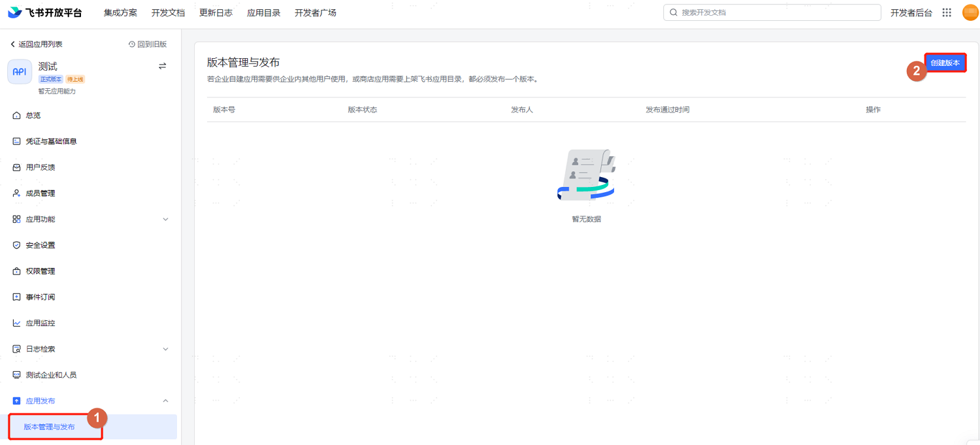Click the 正式版本 tag
Image resolution: width=980 pixels, height=445 pixels.
[x=51, y=79]
